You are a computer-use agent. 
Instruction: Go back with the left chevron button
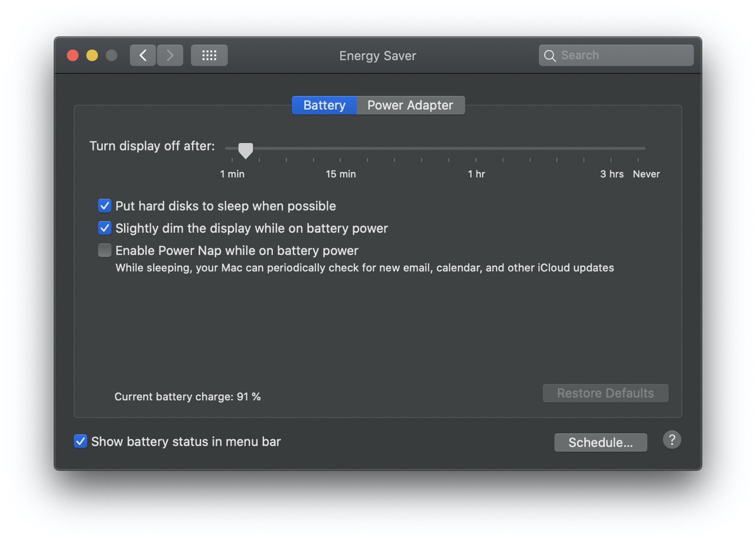coord(143,56)
